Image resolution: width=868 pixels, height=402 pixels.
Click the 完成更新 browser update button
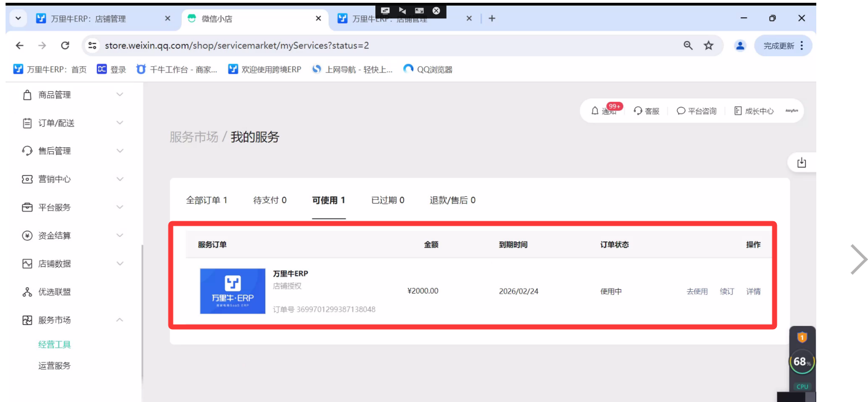point(783,46)
